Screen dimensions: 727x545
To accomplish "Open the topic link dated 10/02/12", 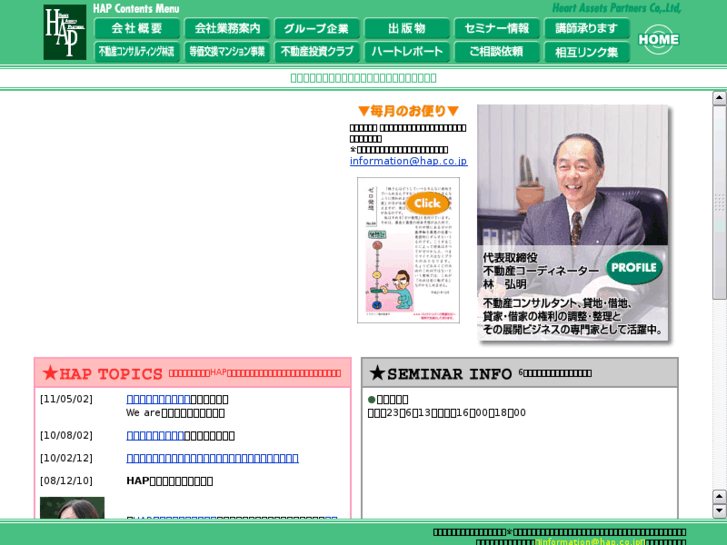I will coord(212,458).
